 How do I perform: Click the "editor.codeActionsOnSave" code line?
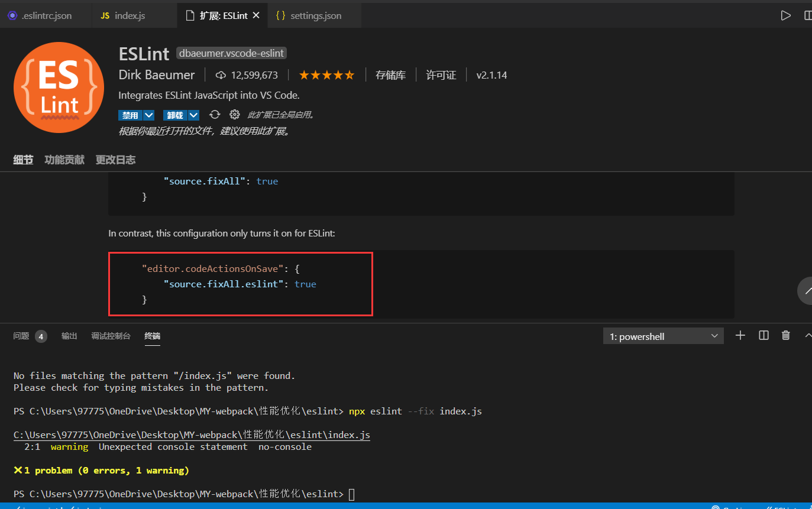click(221, 268)
